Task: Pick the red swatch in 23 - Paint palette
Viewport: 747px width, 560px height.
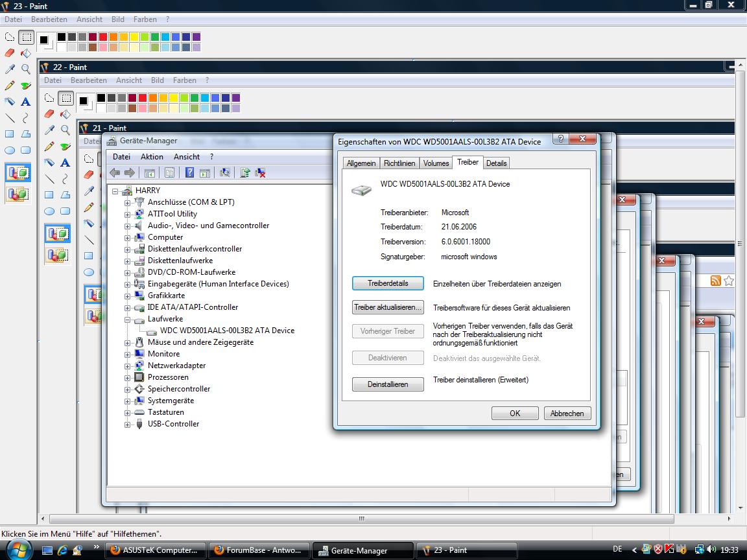Action: [103, 37]
